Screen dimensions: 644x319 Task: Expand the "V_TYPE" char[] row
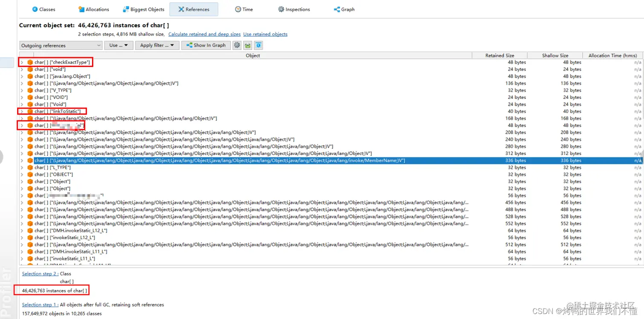click(x=22, y=90)
